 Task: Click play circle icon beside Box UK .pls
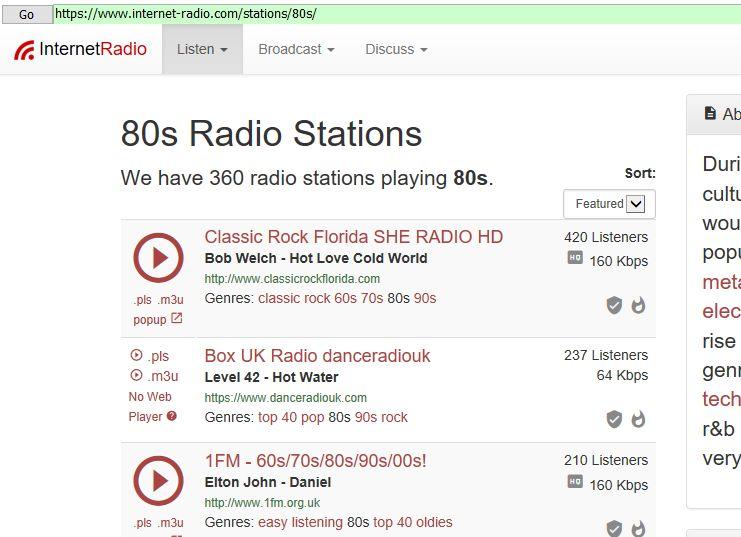[136, 355]
